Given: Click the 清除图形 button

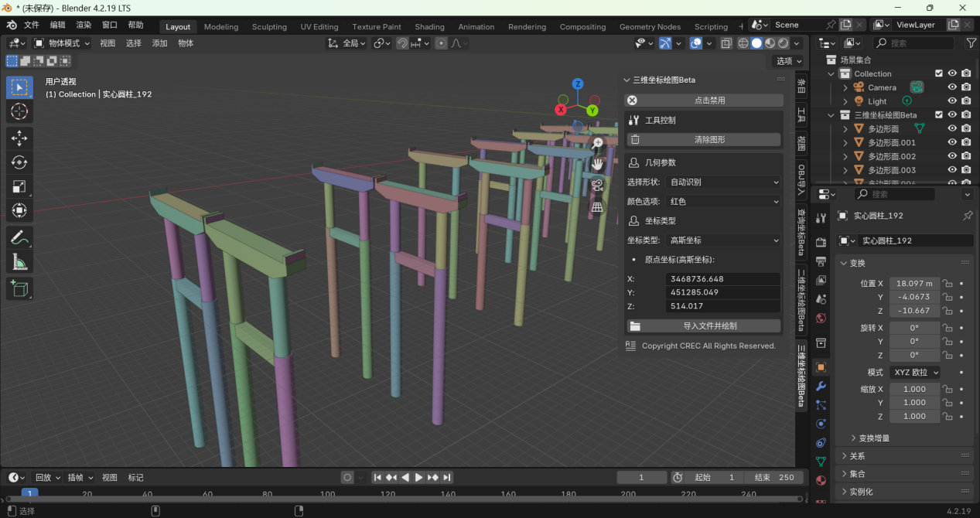Looking at the screenshot, I should (703, 140).
